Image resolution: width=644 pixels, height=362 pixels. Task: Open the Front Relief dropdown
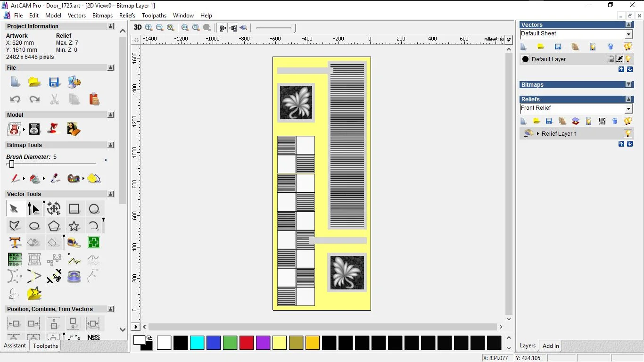(628, 109)
